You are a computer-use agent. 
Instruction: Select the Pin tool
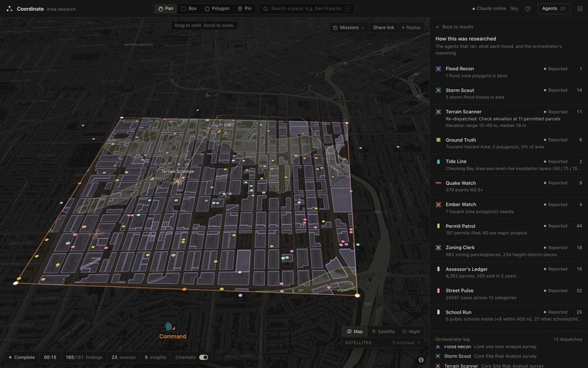click(244, 9)
